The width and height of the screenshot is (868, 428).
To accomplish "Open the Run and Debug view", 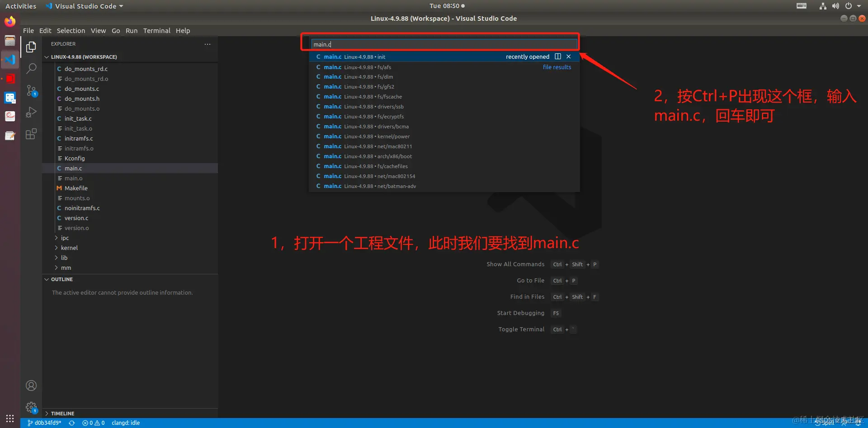I will point(31,112).
